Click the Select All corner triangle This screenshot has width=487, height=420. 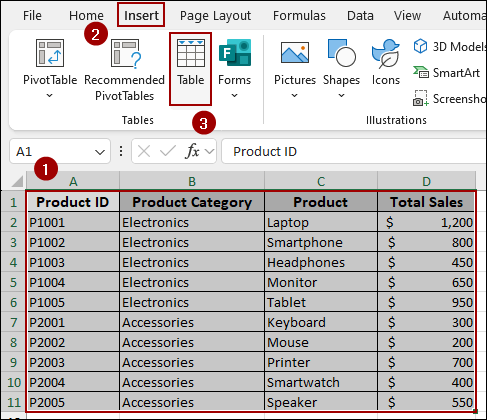(x=17, y=181)
